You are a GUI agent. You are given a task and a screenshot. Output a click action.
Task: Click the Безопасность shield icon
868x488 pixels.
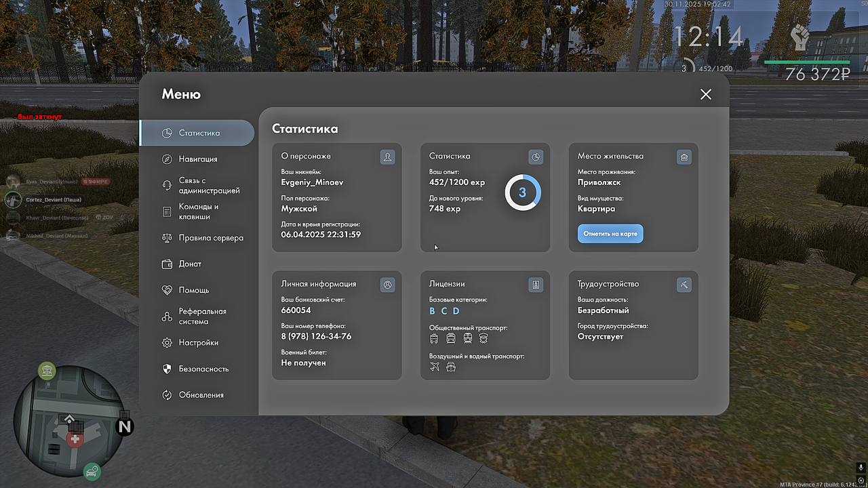167,369
